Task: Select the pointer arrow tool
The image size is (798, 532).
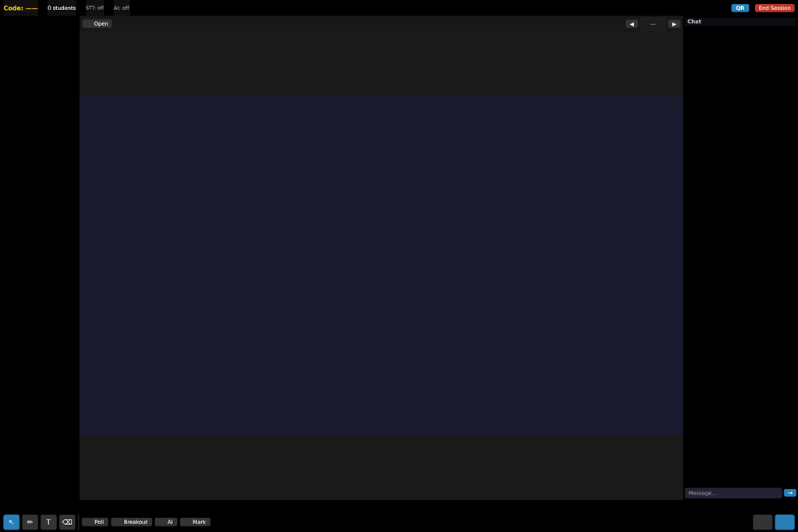Action: click(x=11, y=522)
